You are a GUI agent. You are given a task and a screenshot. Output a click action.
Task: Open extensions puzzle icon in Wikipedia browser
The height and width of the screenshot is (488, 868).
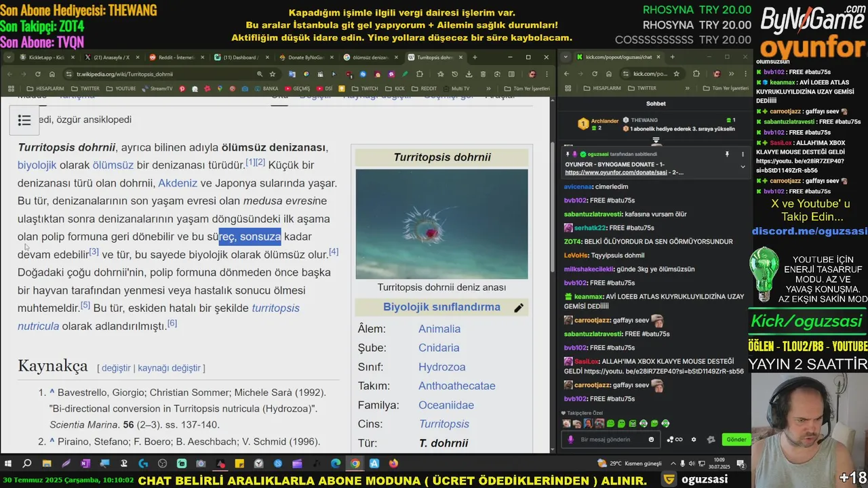(420, 74)
